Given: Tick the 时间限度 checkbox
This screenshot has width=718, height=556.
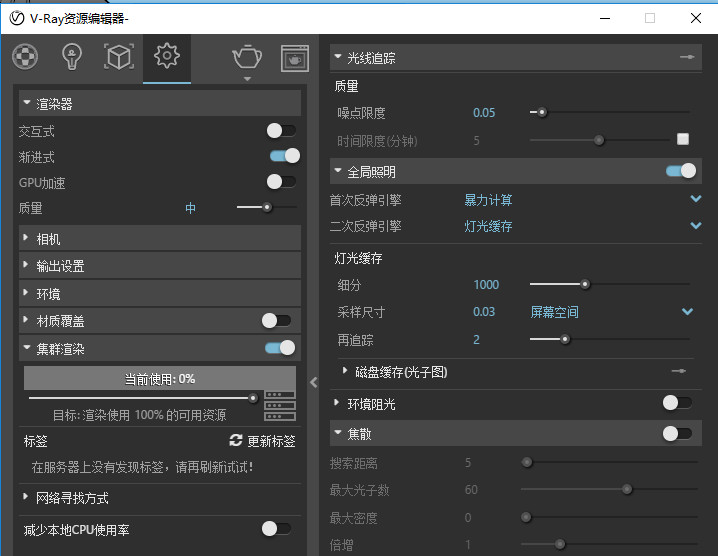Looking at the screenshot, I should pos(683,140).
